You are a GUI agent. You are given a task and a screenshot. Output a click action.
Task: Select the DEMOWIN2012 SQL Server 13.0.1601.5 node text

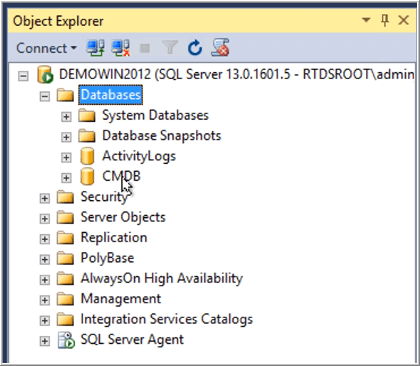[236, 74]
